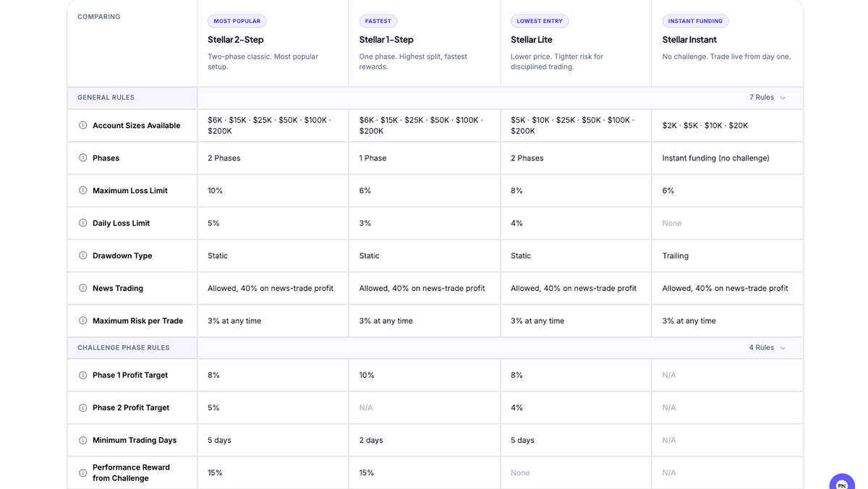This screenshot has width=868, height=489.
Task: Click the Challenge Phase Rules section header
Action: 124,348
